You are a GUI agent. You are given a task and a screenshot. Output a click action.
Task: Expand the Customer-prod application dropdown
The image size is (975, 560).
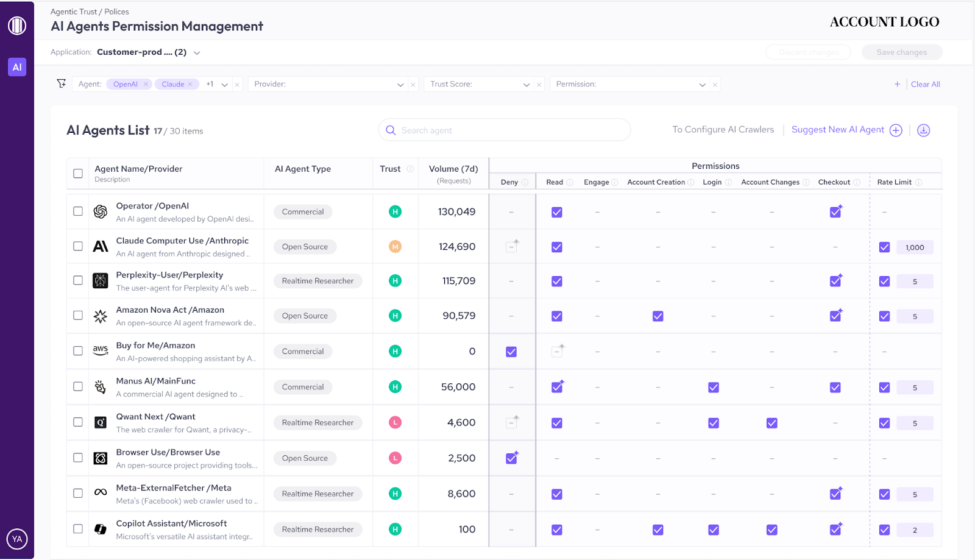pos(197,53)
